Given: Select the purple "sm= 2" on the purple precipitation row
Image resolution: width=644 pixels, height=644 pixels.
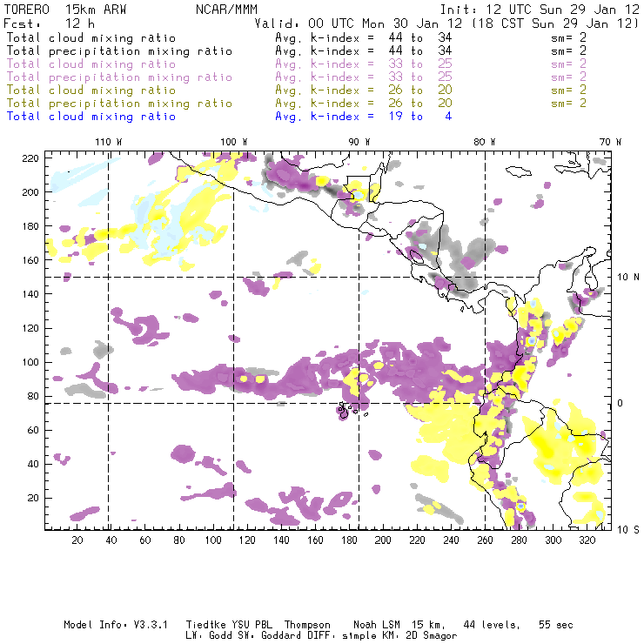Looking at the screenshot, I should pyautogui.click(x=568, y=77).
